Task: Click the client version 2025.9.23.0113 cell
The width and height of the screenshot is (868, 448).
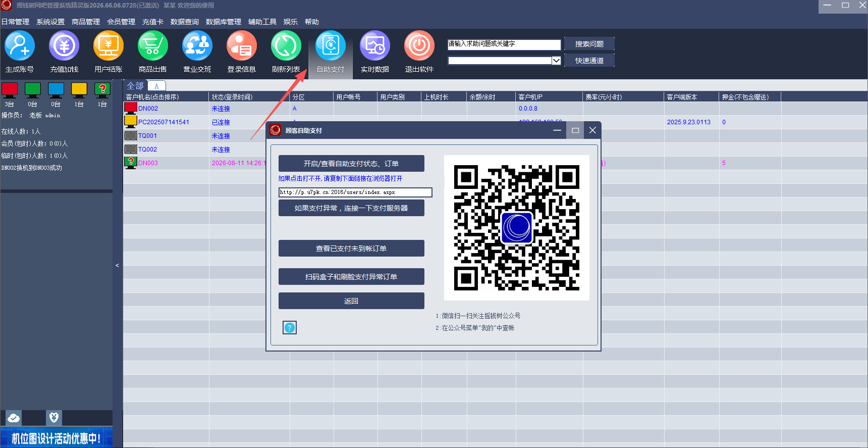Action: point(688,122)
